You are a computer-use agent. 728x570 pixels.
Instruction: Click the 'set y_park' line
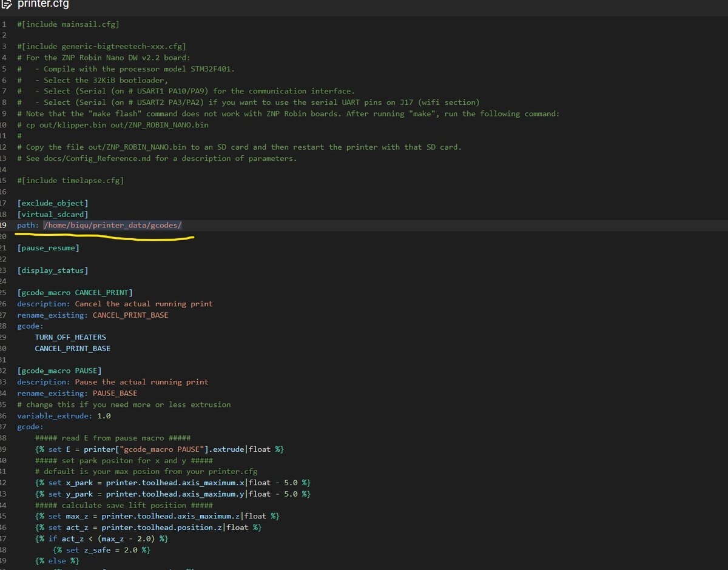(173, 494)
